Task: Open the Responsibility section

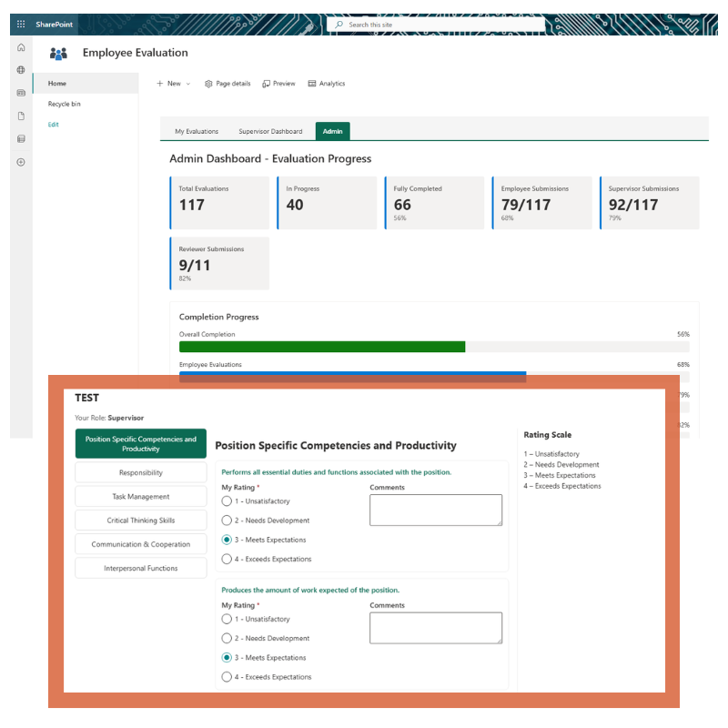Action: [x=141, y=473]
